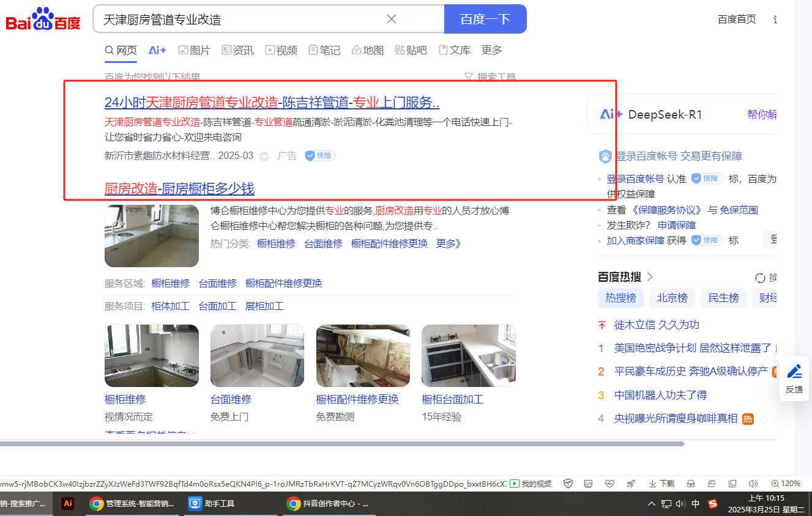Open the 视频 tab

[281, 50]
